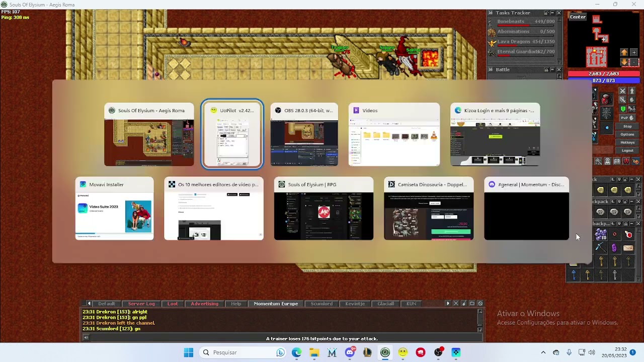Screen dimensions: 644x362
Task: Click the Stop button in game panel
Action: pyautogui.click(x=627, y=126)
